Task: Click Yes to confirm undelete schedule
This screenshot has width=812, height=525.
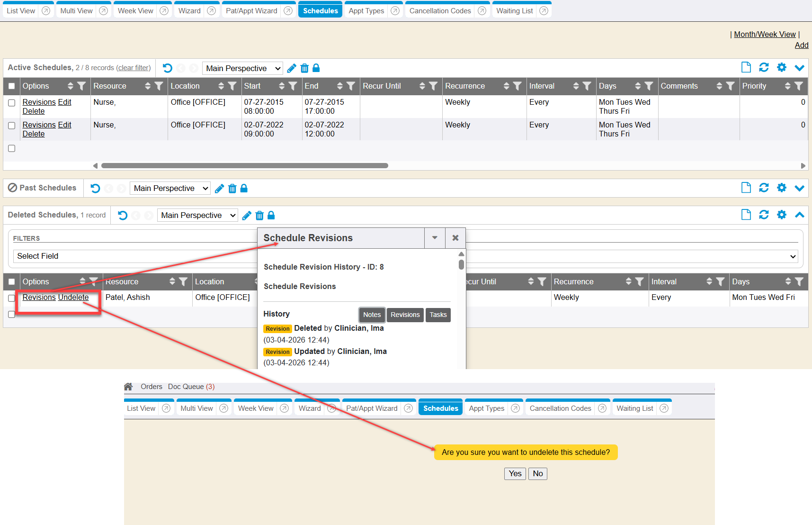Action: [515, 474]
